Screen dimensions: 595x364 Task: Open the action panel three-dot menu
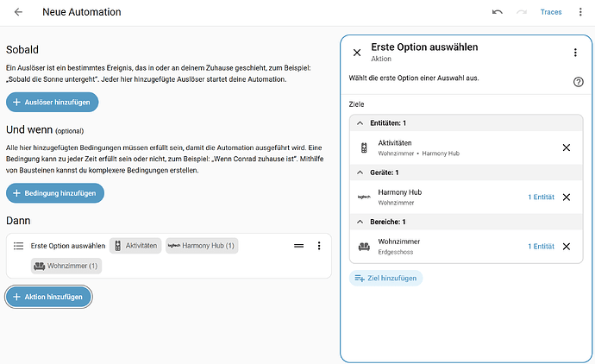(x=575, y=53)
